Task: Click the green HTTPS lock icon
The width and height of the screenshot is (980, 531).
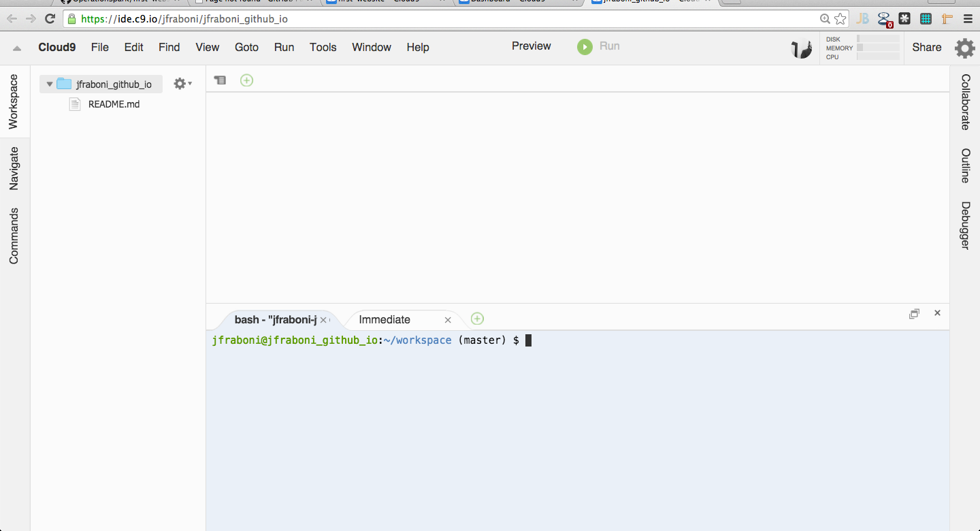Action: [72, 19]
